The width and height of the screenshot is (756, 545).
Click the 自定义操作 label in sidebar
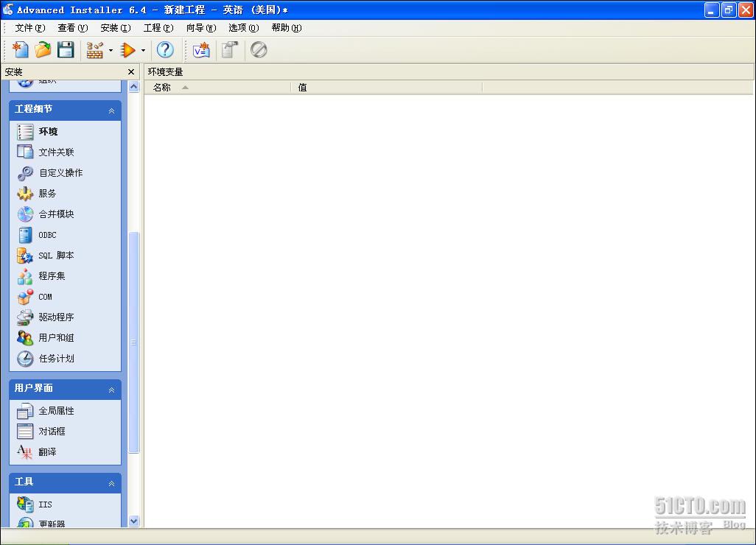point(60,172)
